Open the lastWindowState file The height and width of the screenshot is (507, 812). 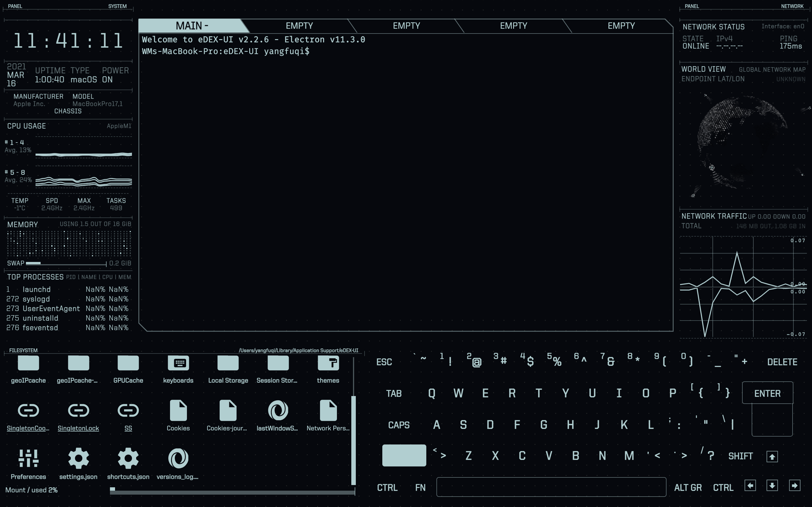click(278, 410)
